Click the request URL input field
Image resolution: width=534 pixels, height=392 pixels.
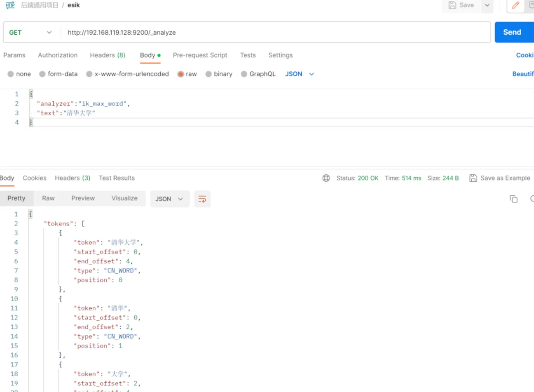pyautogui.click(x=275, y=33)
